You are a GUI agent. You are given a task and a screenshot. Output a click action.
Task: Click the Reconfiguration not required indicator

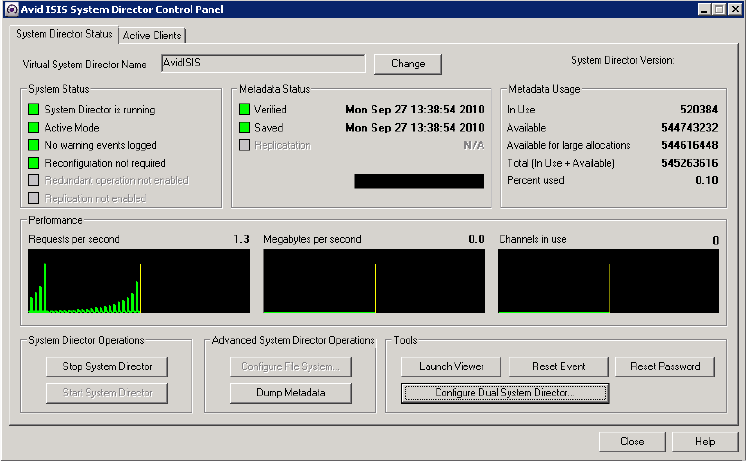[x=33, y=163]
